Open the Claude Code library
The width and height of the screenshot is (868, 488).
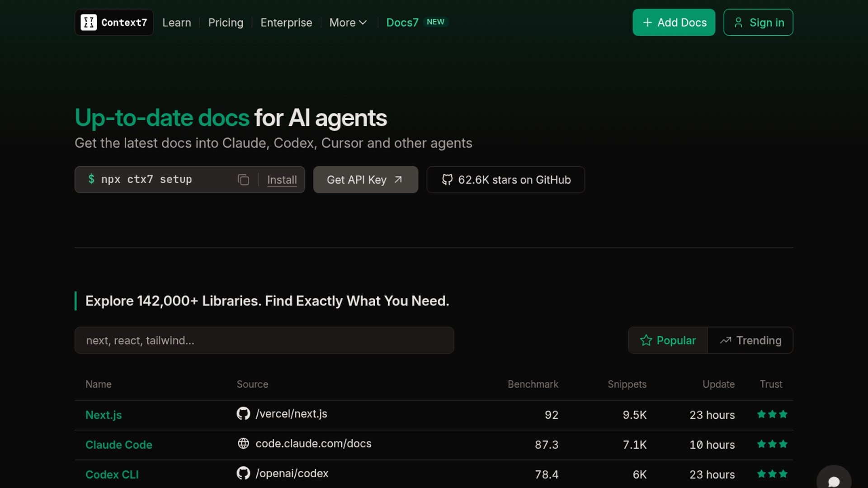(x=119, y=445)
